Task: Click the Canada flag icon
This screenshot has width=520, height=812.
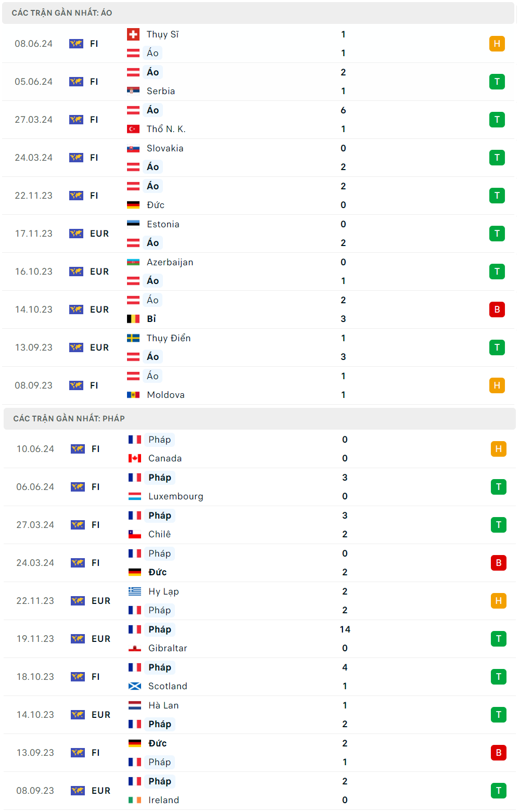Action: pos(135,458)
